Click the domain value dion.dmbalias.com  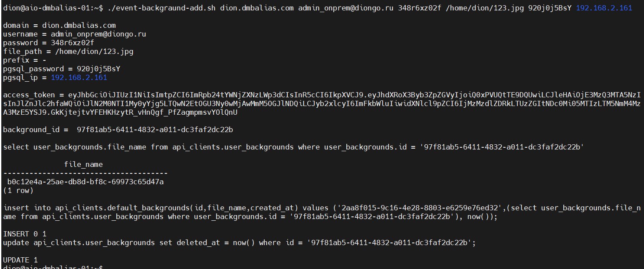(79, 25)
